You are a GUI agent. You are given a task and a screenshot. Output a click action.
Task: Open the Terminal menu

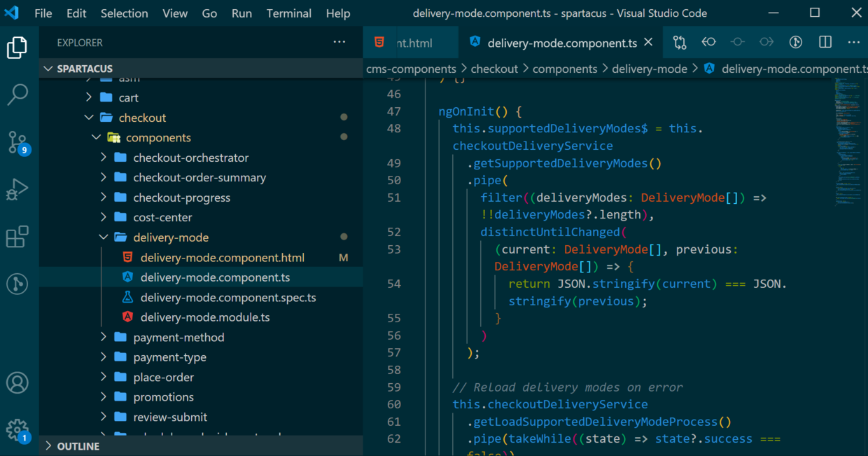289,13
